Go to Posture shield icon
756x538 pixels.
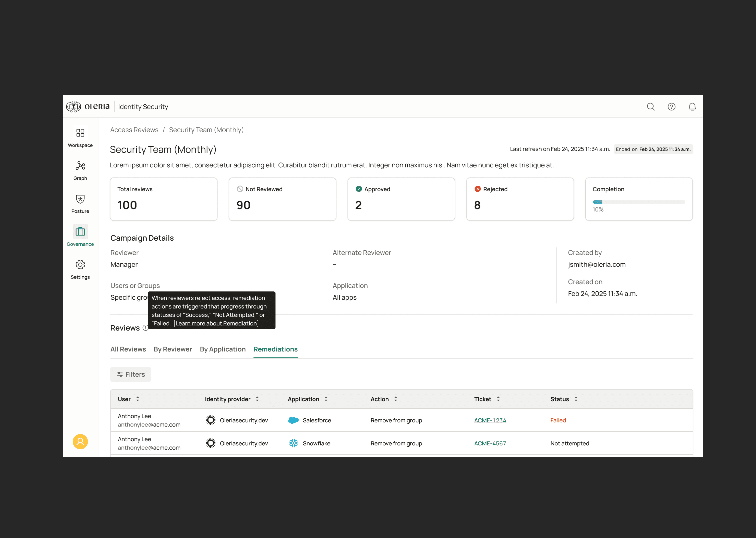click(80, 199)
